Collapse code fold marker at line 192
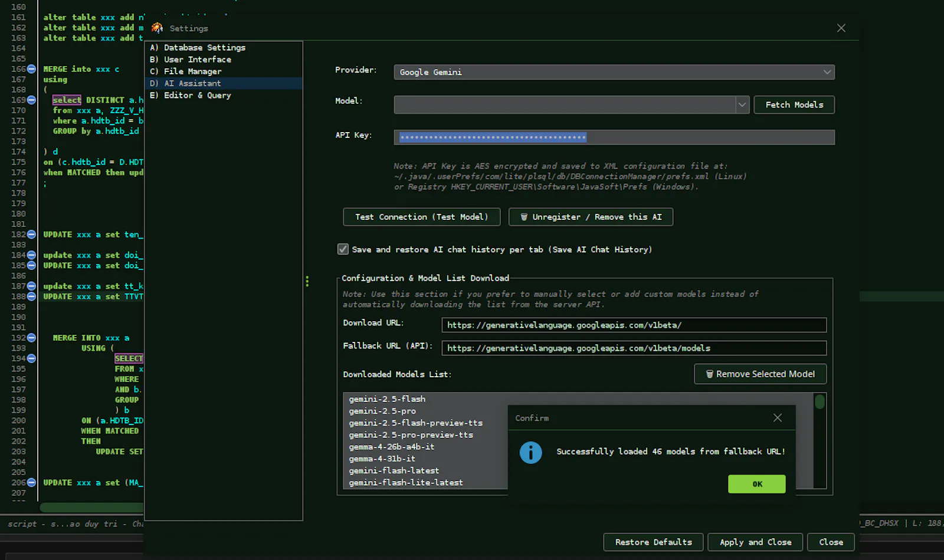Image resolution: width=944 pixels, height=560 pixels. pos(32,338)
